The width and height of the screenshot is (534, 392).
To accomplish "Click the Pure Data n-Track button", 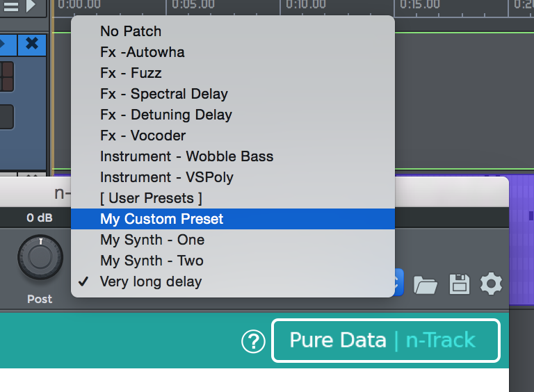I will coord(385,341).
